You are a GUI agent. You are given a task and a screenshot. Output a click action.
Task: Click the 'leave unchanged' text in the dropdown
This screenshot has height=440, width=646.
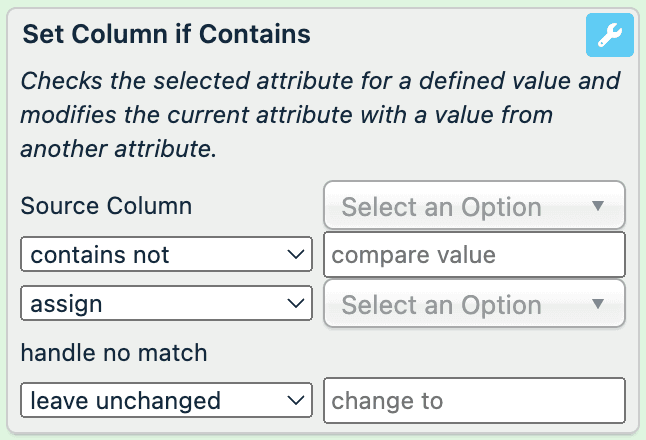coord(126,401)
